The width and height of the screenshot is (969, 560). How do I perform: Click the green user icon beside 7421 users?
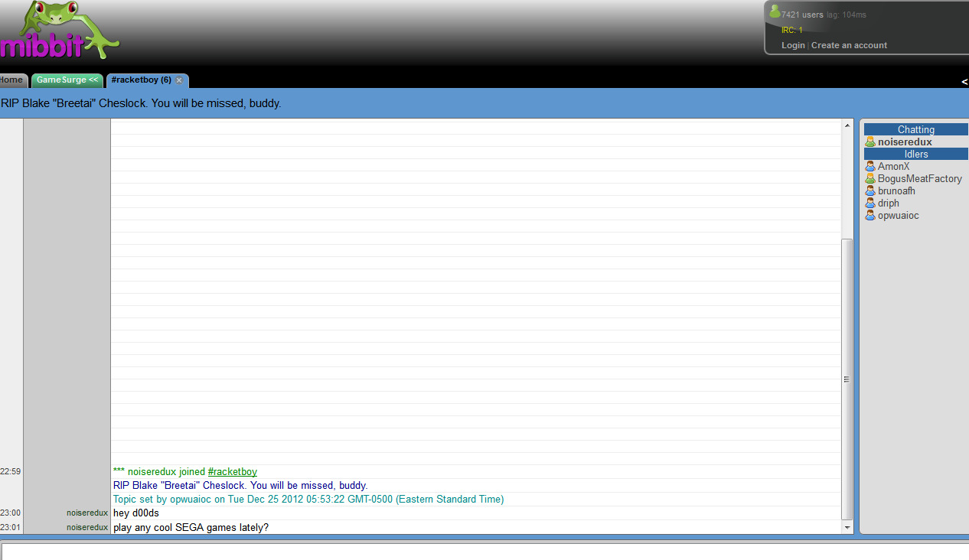[775, 11]
